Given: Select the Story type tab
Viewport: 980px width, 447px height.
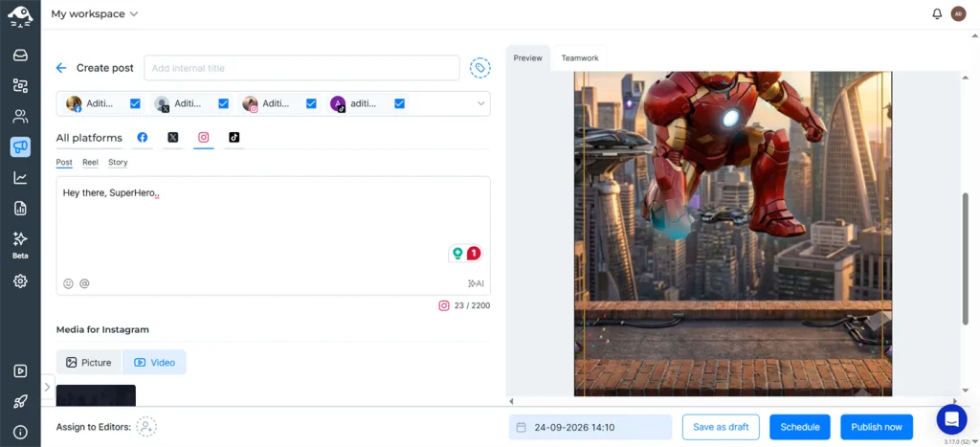Looking at the screenshot, I should (118, 162).
